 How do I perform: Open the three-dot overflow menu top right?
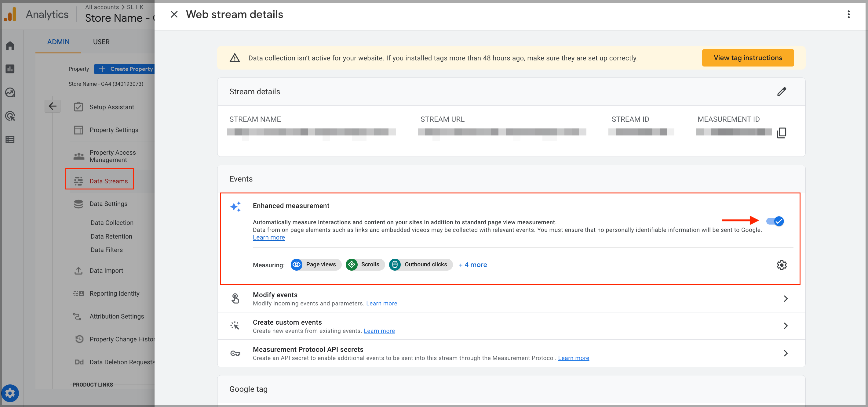(848, 14)
